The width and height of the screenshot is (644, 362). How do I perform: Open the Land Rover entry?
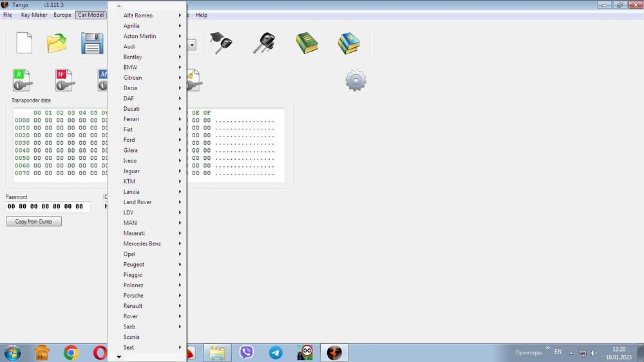point(147,202)
